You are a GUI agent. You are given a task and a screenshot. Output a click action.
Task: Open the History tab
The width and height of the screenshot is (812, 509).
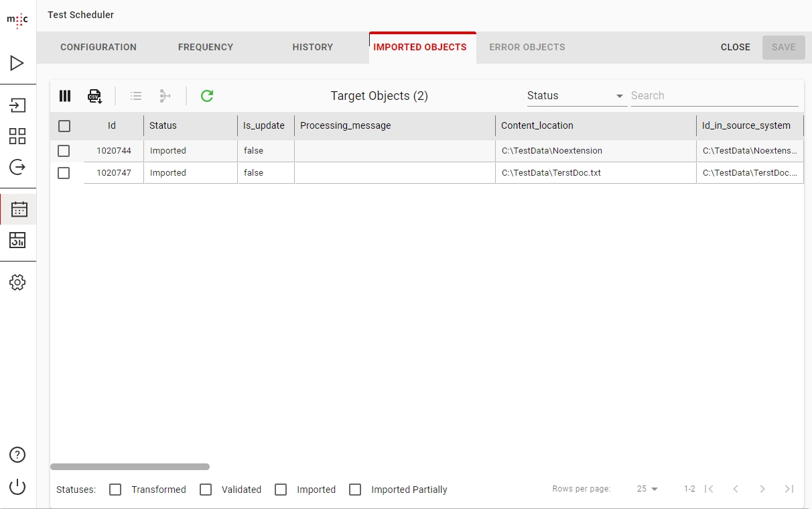point(313,48)
